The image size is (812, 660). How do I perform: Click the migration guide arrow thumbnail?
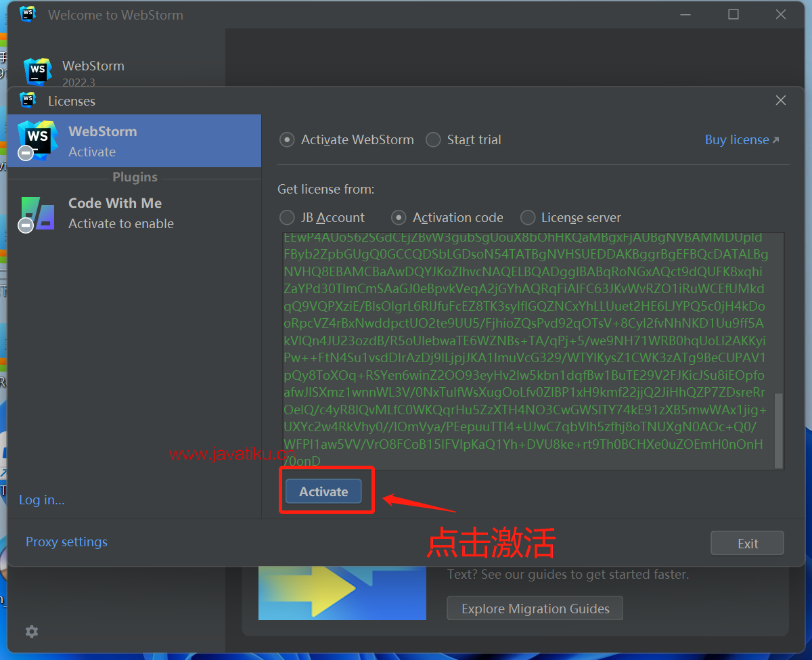point(342,594)
